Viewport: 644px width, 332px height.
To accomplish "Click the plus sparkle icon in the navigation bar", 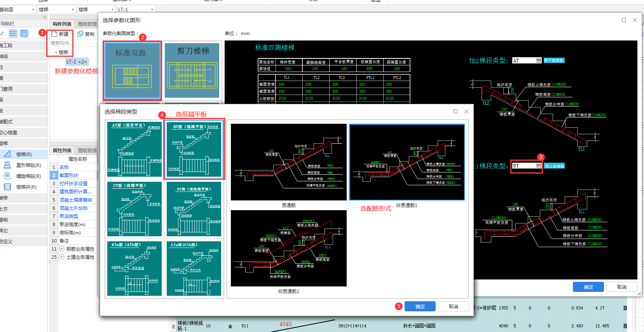I will tap(2, 33).
